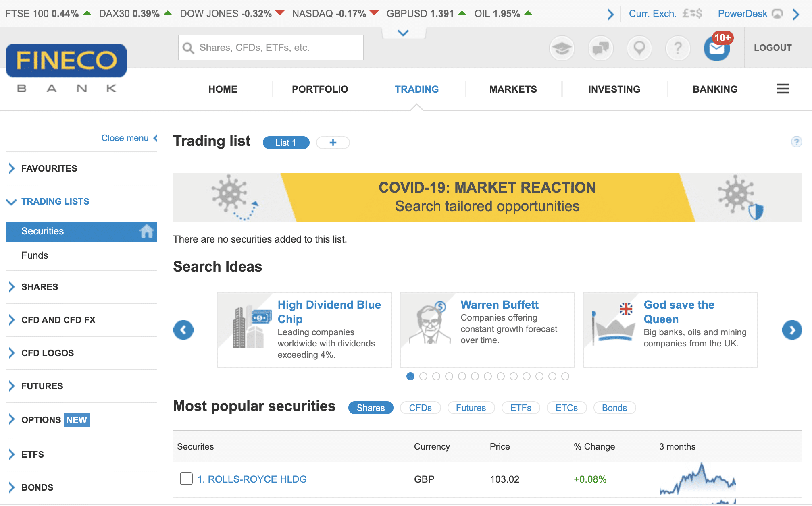This screenshot has width=812, height=506.
Task: Select Securities in the sidebar
Action: click(x=81, y=231)
